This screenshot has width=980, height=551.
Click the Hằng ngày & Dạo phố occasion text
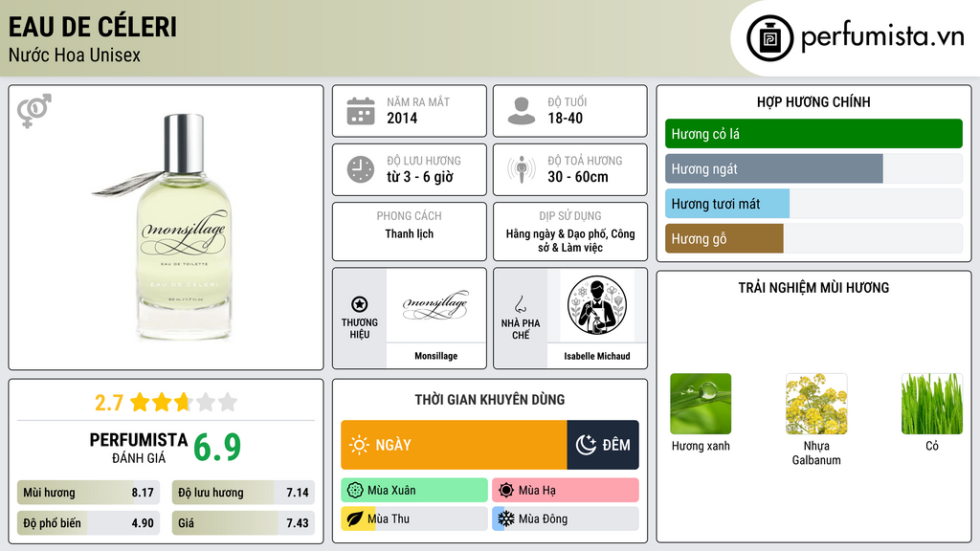570,240
